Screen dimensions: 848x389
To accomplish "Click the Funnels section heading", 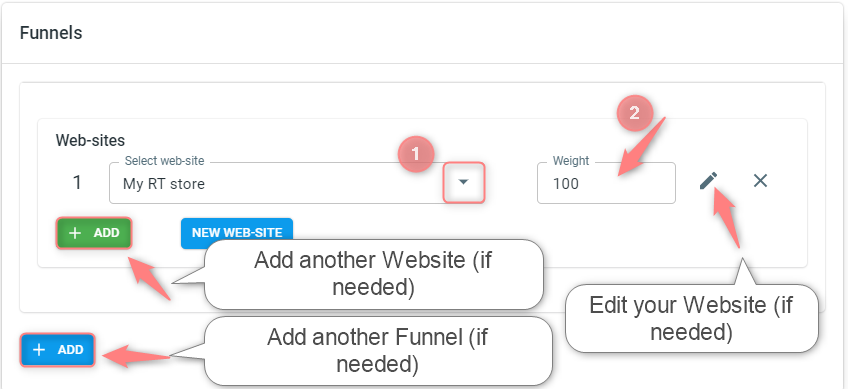I will point(51,33).
